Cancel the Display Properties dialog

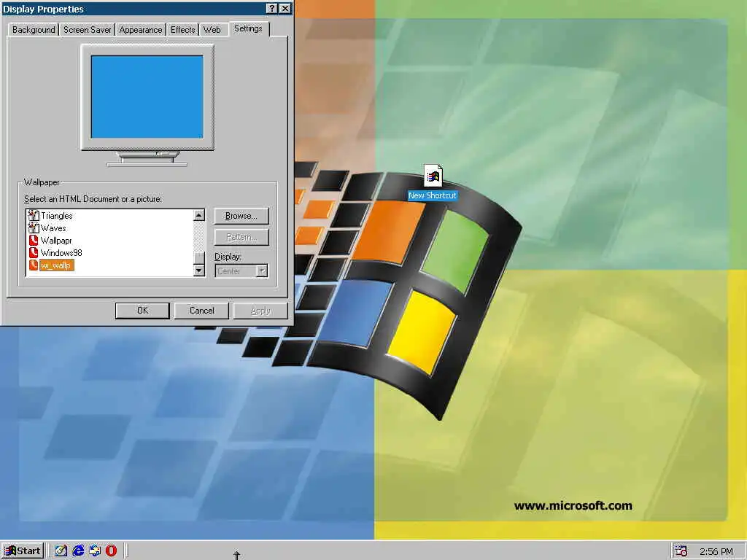click(201, 311)
